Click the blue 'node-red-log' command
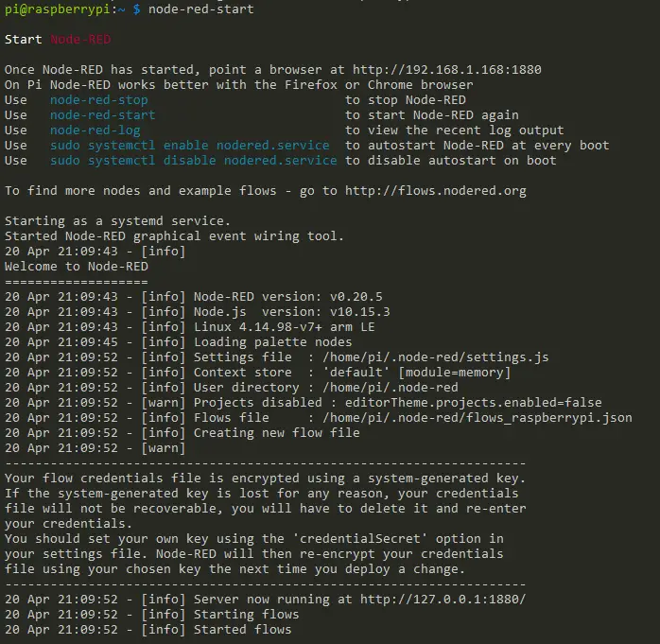Image resolution: width=660 pixels, height=644 pixels. point(96,131)
